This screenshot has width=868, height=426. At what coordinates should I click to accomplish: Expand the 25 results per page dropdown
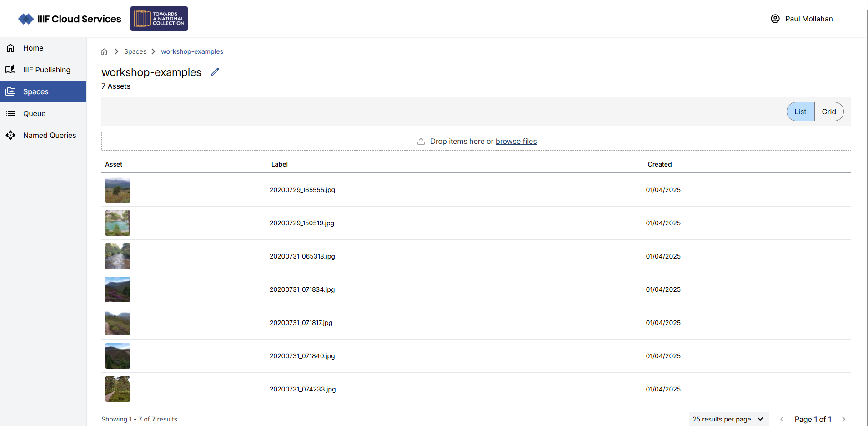coord(728,419)
